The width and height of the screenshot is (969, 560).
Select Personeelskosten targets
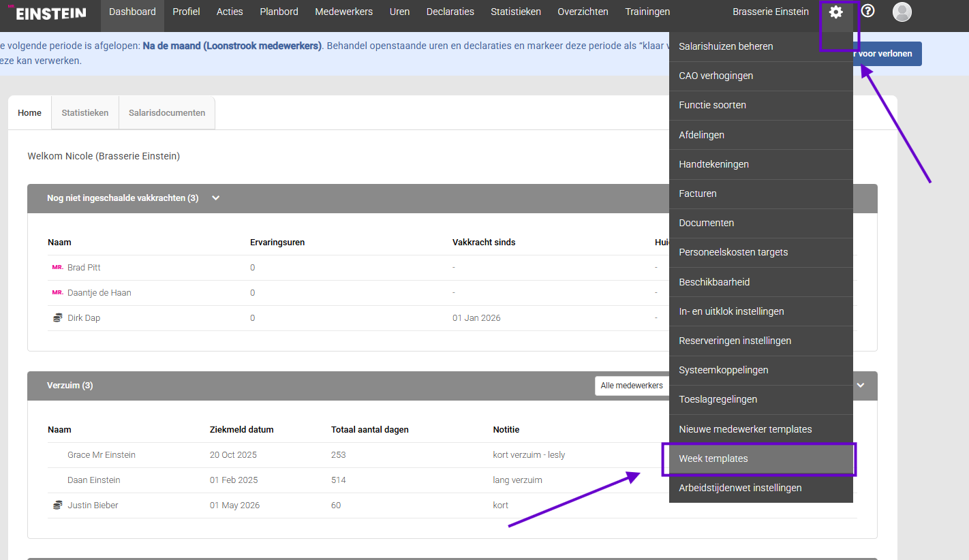(x=761, y=252)
